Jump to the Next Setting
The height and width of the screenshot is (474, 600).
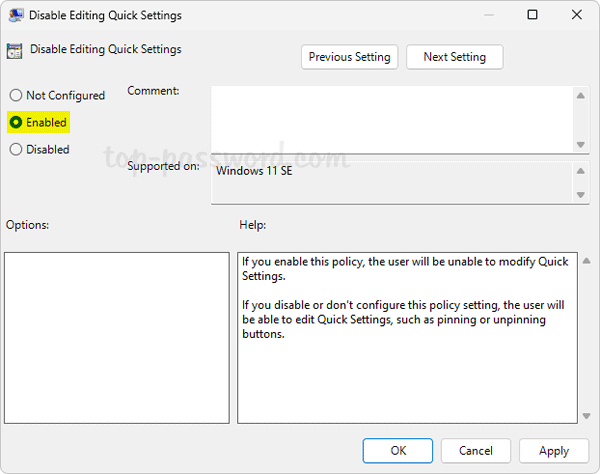(x=454, y=57)
